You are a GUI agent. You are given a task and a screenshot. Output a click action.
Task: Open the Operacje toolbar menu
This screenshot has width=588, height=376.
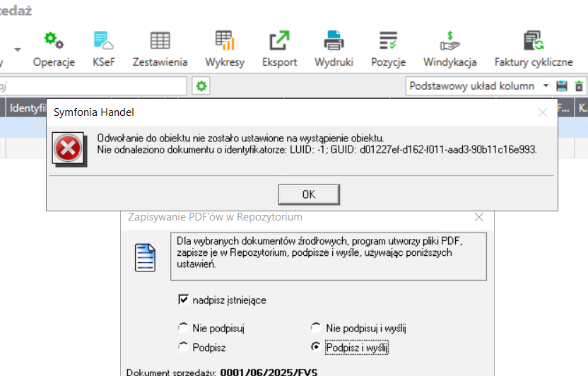pyautogui.click(x=54, y=48)
